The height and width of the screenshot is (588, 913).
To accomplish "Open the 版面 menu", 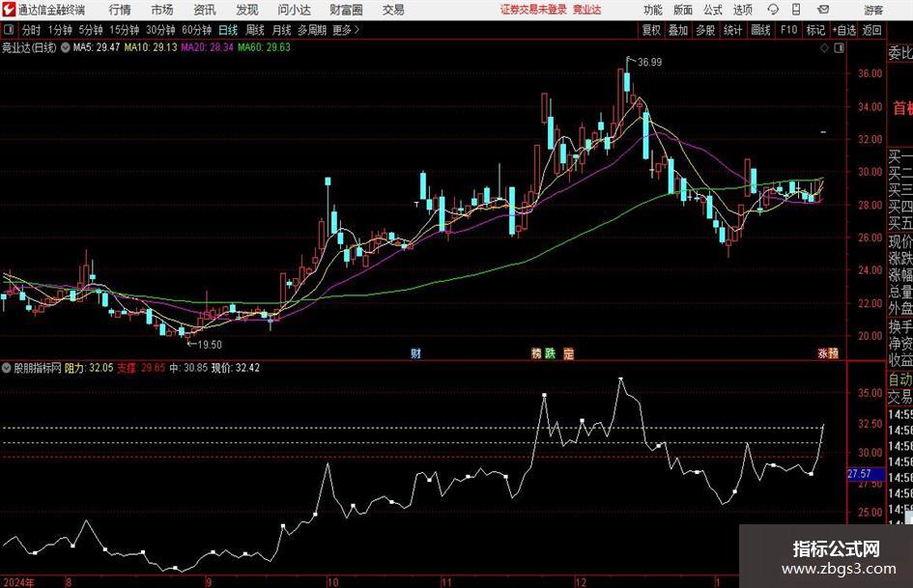I will pyautogui.click(x=682, y=10).
